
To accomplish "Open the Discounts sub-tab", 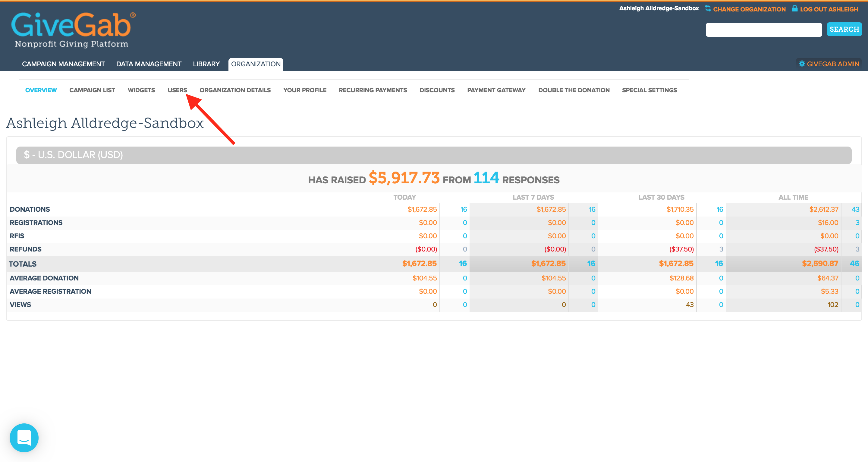I will click(x=437, y=90).
